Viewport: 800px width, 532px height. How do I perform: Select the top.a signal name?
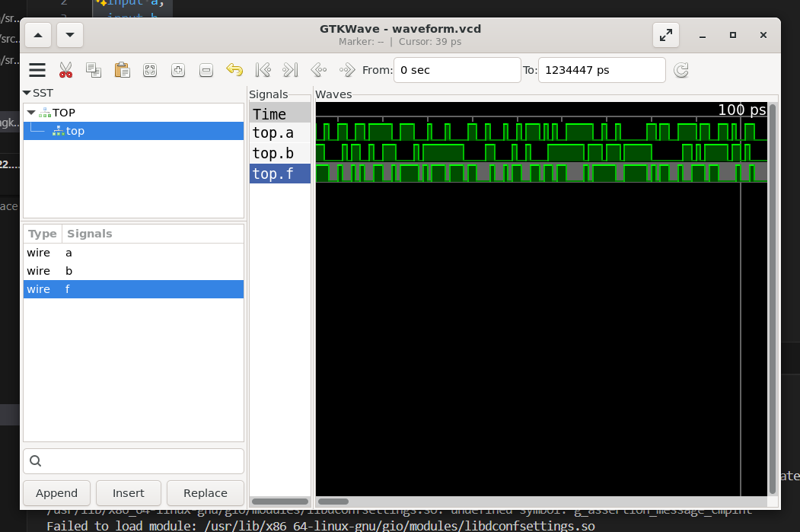(x=280, y=133)
